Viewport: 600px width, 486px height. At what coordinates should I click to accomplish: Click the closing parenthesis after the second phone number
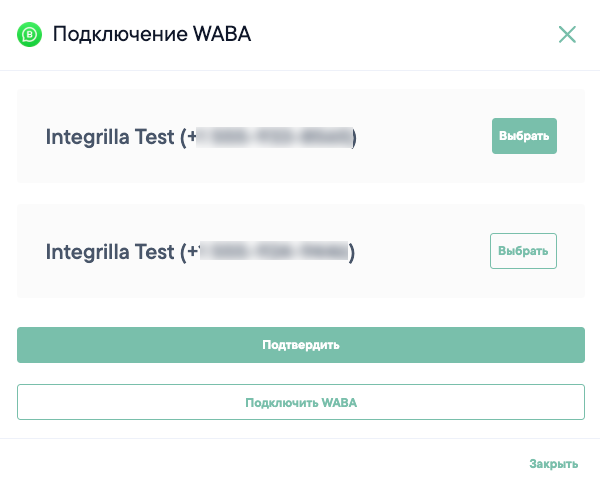click(x=352, y=253)
